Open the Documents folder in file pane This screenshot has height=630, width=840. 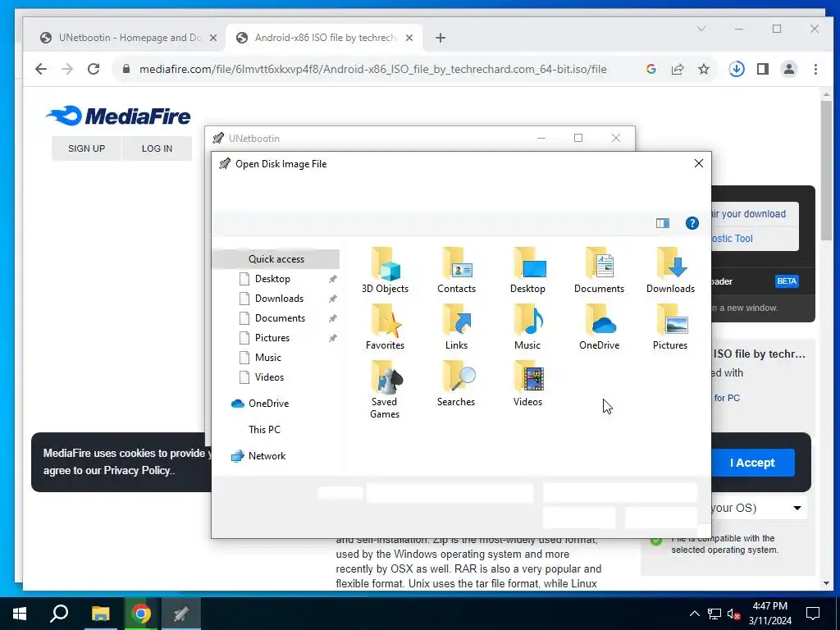click(x=599, y=271)
